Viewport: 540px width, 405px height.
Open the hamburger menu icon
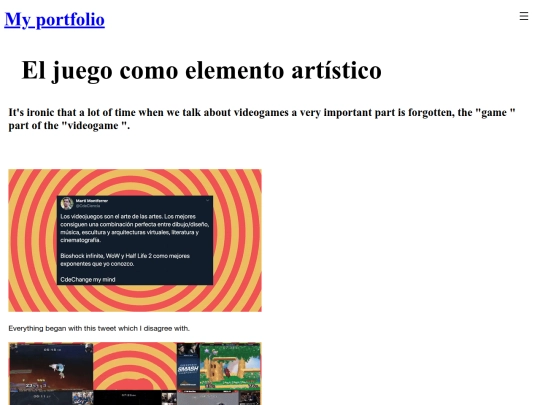[523, 16]
